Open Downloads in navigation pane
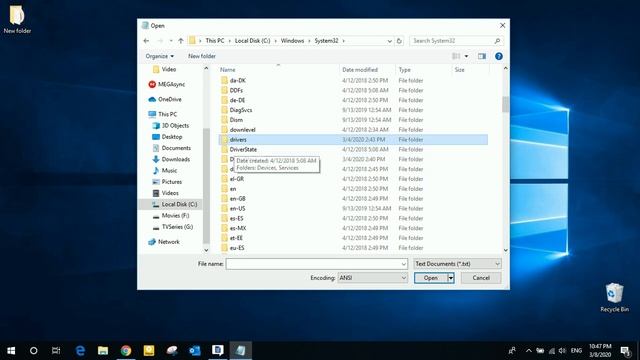640x360 pixels. coord(171,159)
